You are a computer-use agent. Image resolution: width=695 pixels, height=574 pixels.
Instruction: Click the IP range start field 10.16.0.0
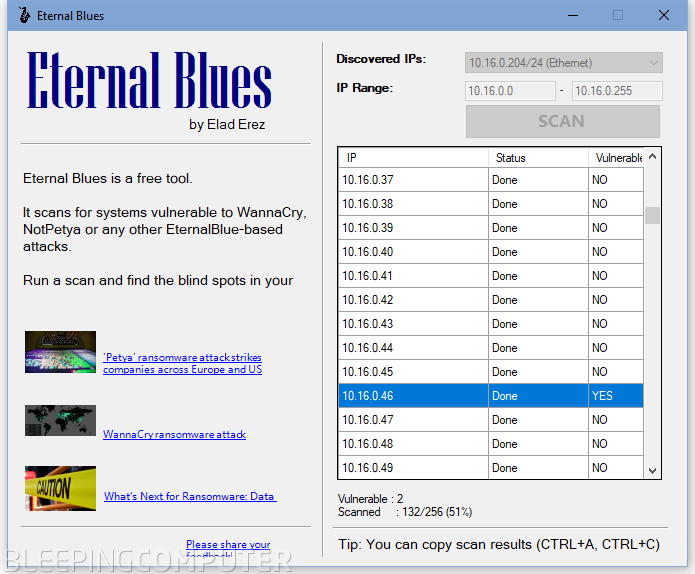click(510, 91)
